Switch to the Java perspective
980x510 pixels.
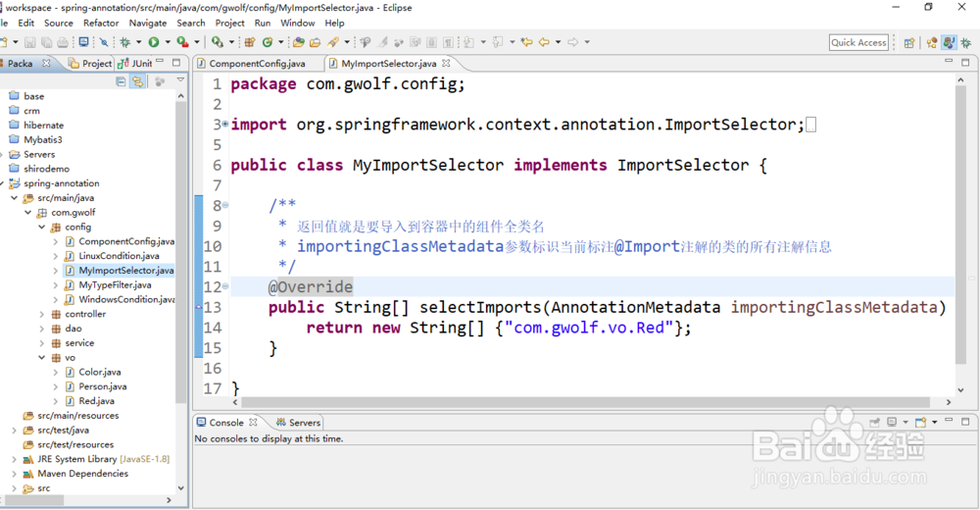(x=949, y=42)
